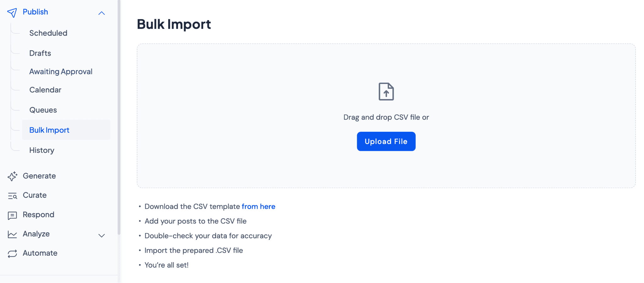Download CSV template via 'from here' link

[x=258, y=207]
